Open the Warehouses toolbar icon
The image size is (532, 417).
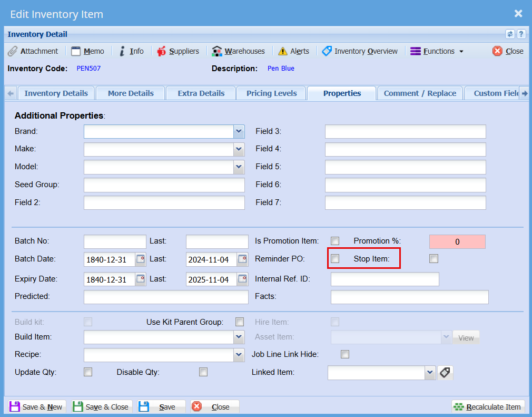217,51
